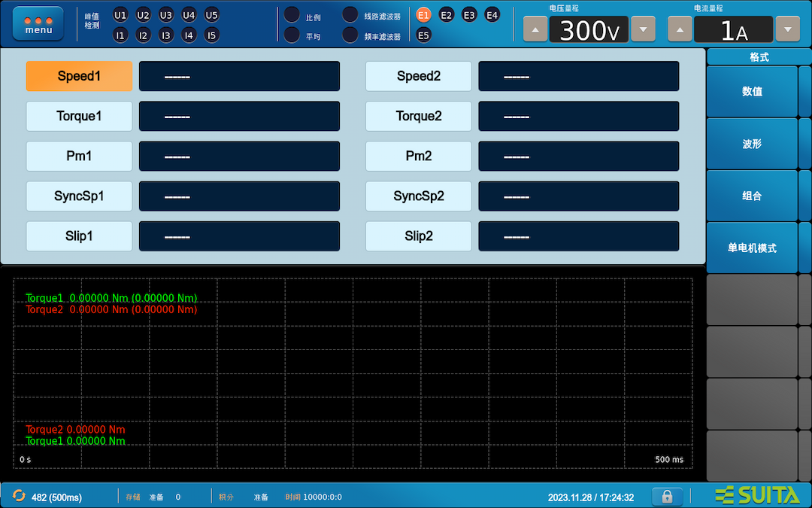The width and height of the screenshot is (812, 508).
Task: Switch to the 波形 waveform format
Action: point(752,144)
